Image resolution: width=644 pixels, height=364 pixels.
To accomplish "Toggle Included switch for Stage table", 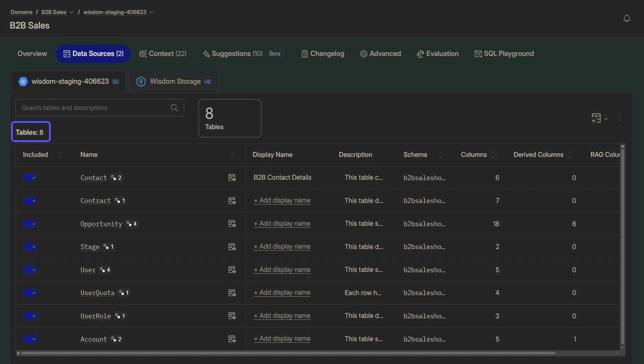I will click(x=30, y=246).
